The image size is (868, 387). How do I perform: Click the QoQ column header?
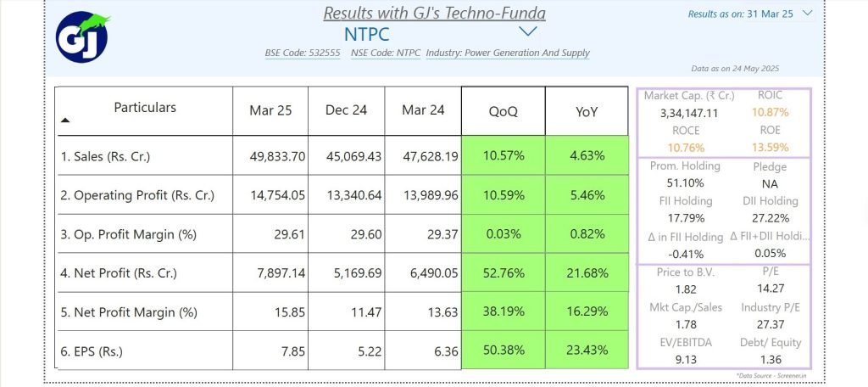tap(504, 111)
